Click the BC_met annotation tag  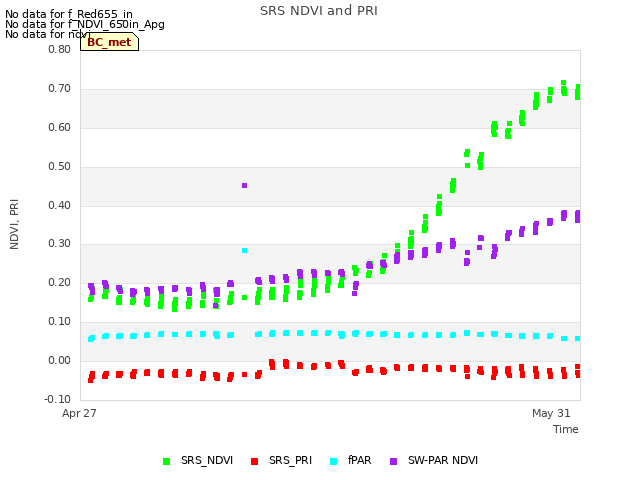[109, 42]
